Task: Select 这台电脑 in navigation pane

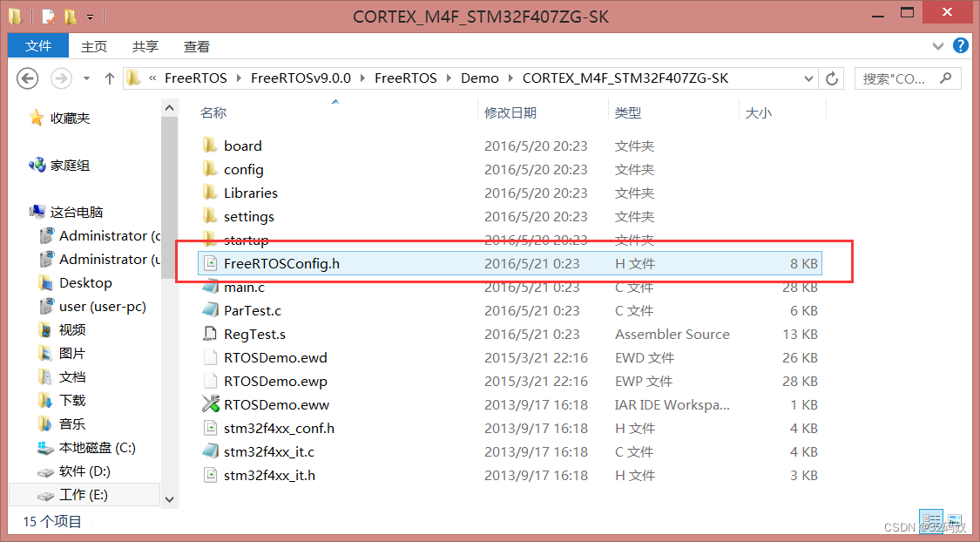Action: [x=77, y=212]
